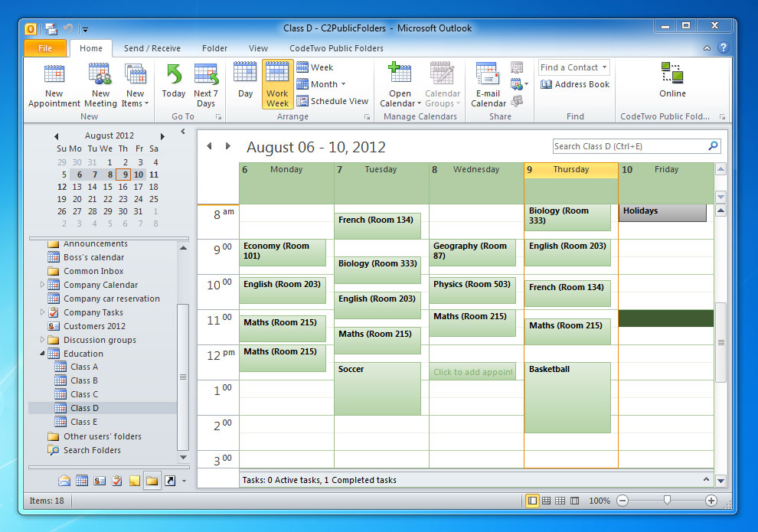Open Soccer appointment on Tuesday
Viewport: 758px width, 532px height.
(x=377, y=389)
